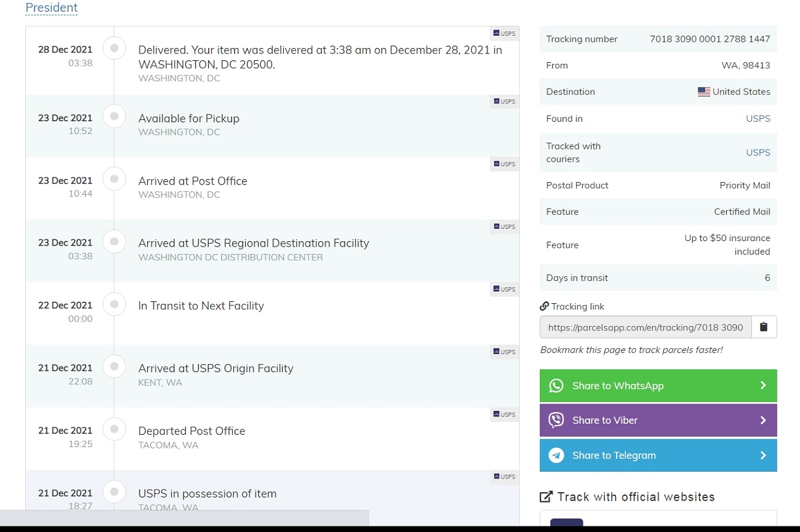
Task: Click the chain icon beside Tracking link
Action: click(x=544, y=306)
